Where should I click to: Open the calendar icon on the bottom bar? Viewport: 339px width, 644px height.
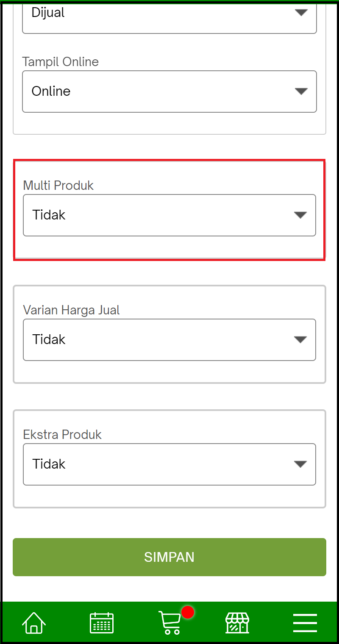tap(101, 622)
